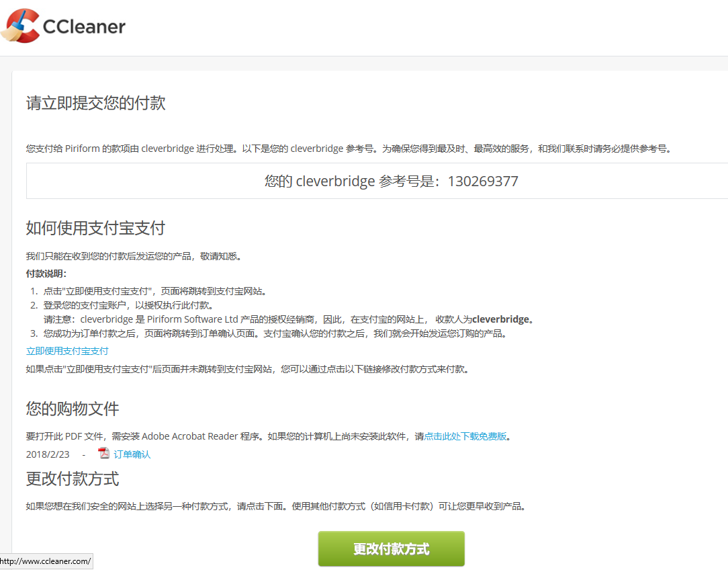This screenshot has width=728, height=570.
Task: Click the heading 您的购物文件
Action: [73, 409]
